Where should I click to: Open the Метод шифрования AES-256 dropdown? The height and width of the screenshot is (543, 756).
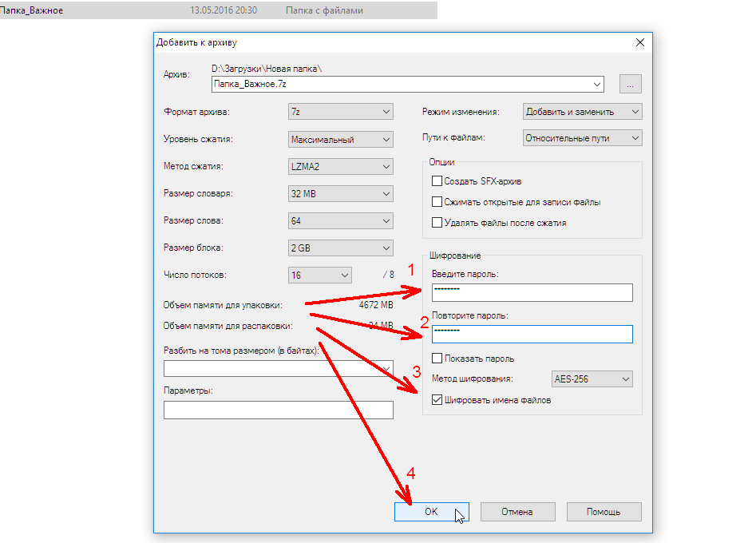coord(592,379)
